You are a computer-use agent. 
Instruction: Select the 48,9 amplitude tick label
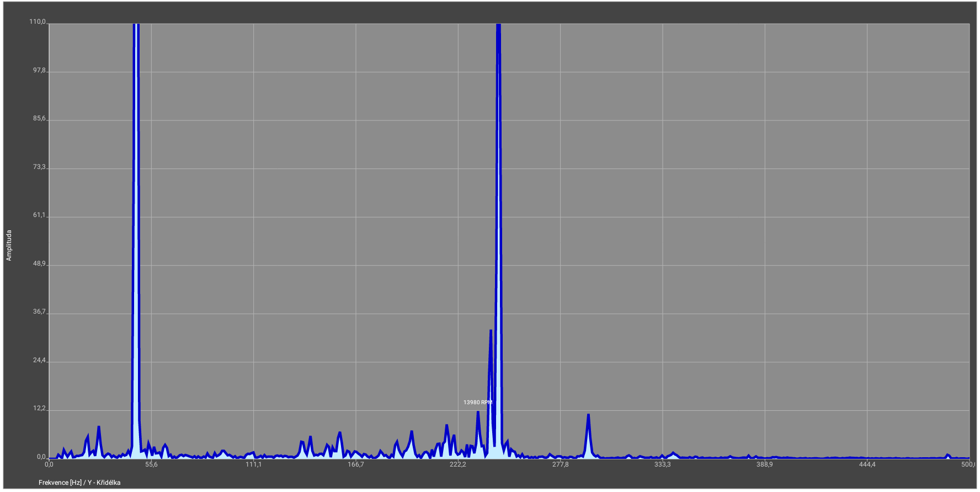tap(39, 264)
